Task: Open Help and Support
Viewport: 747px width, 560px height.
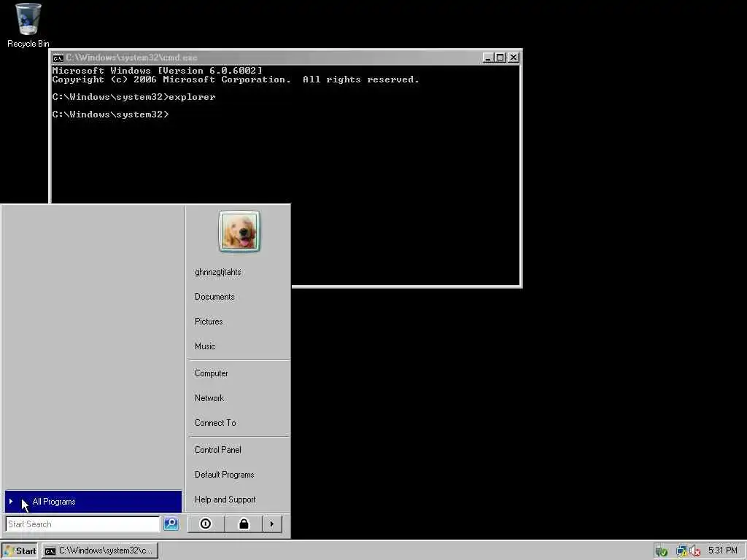Action: tap(225, 499)
